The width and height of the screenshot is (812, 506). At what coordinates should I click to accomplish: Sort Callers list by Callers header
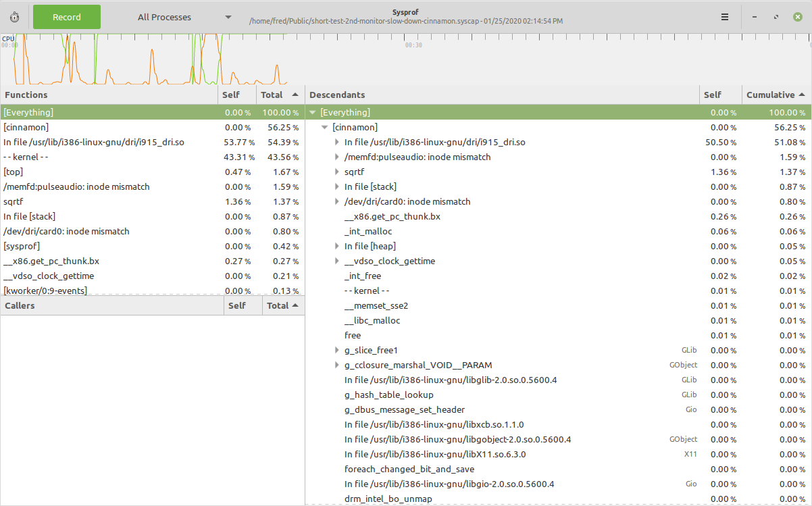(111, 306)
